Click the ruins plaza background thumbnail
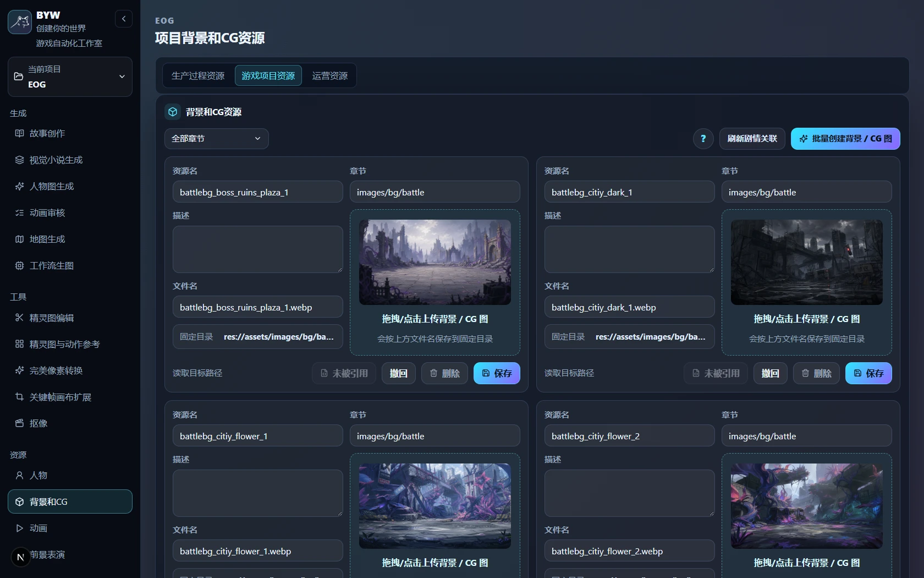 click(435, 263)
